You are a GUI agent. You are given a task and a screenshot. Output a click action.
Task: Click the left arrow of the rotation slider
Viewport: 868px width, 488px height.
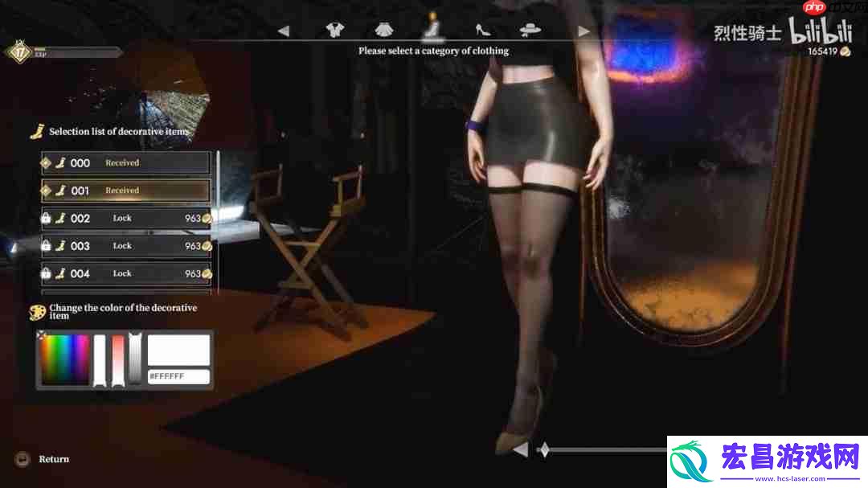[x=520, y=450]
